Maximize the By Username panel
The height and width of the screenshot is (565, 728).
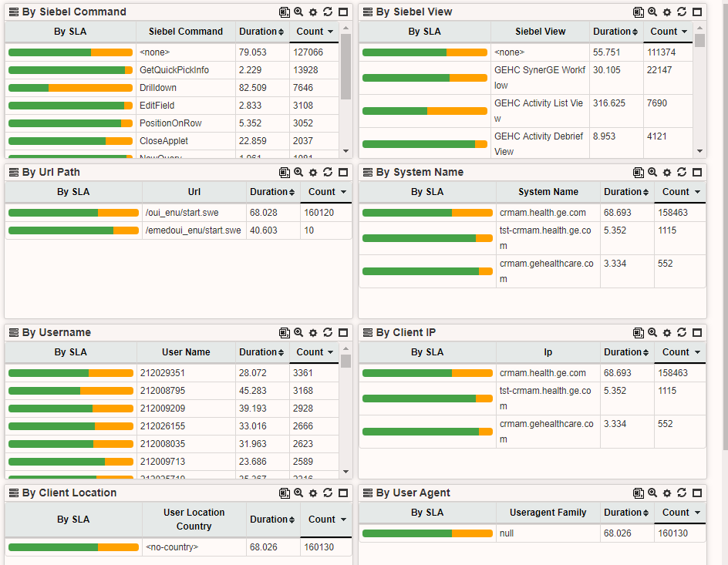[342, 333]
